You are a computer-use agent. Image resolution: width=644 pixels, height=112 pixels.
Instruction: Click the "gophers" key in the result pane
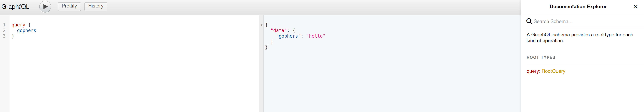tap(288, 36)
